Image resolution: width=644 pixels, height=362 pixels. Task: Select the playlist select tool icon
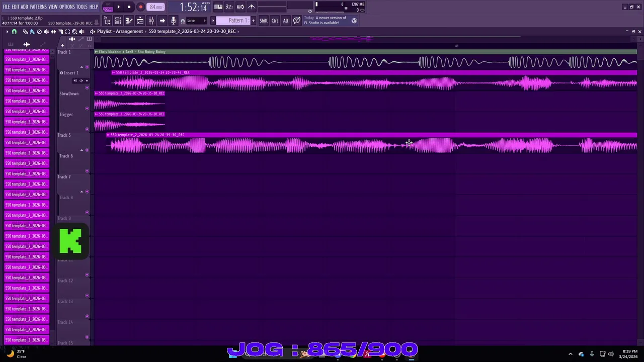pos(67,32)
